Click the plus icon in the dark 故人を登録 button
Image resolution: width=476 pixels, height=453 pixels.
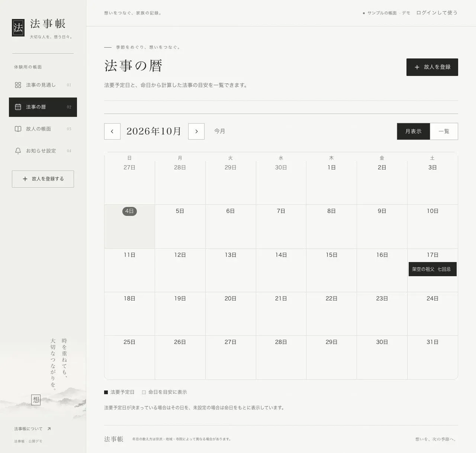click(x=417, y=67)
